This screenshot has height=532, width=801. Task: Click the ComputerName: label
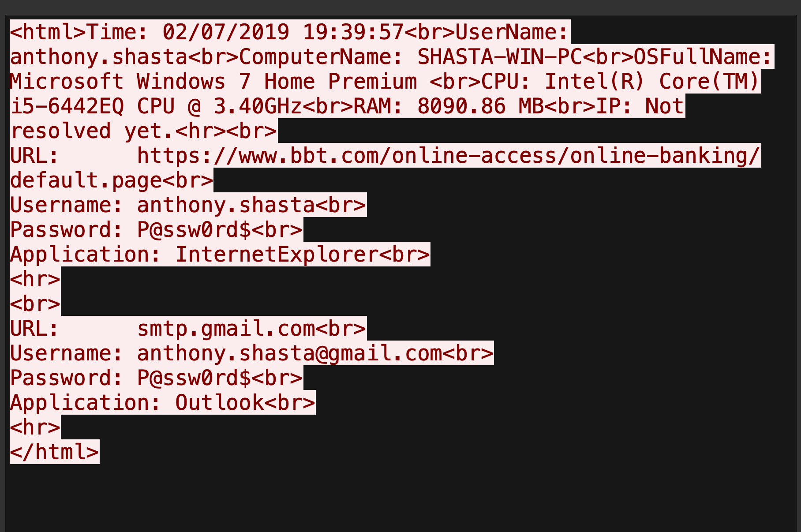click(321, 57)
